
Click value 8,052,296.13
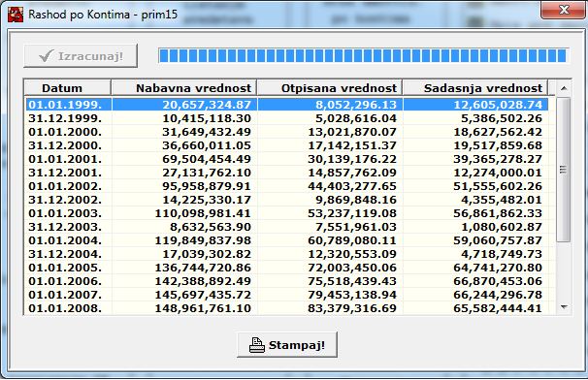(355, 105)
